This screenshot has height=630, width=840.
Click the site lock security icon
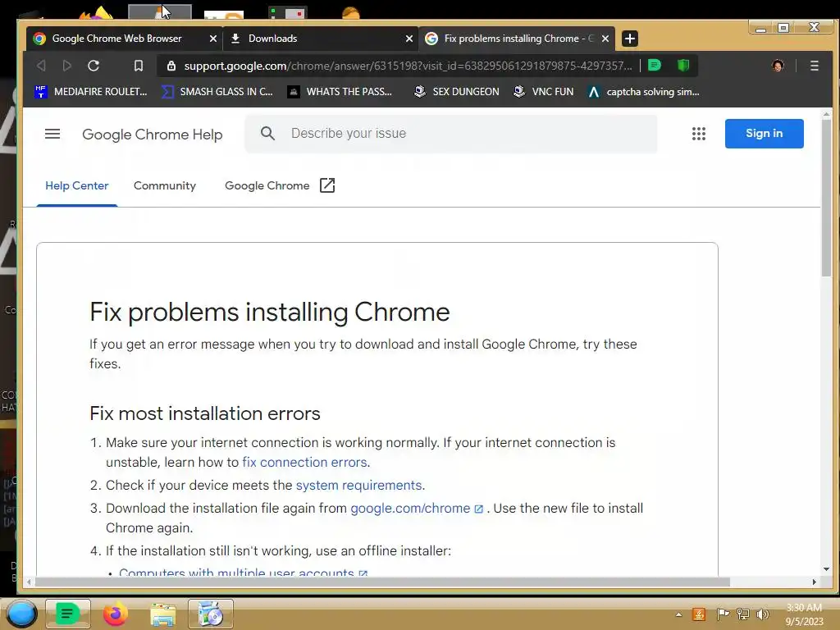(x=171, y=66)
